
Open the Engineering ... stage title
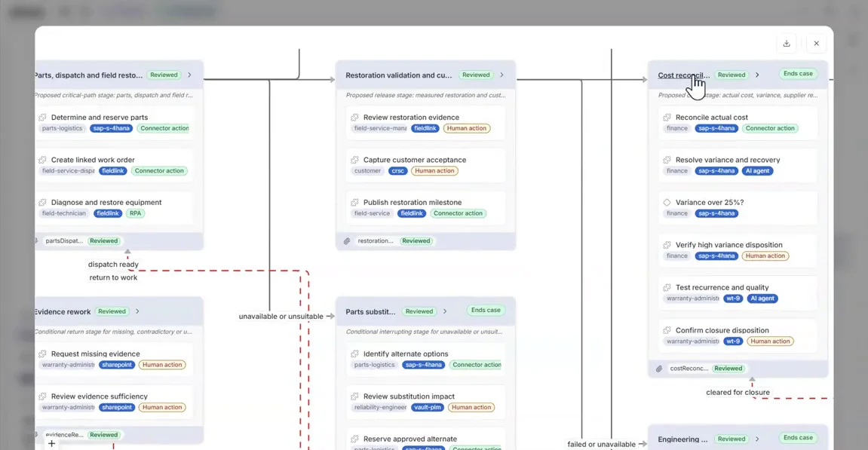point(682,439)
